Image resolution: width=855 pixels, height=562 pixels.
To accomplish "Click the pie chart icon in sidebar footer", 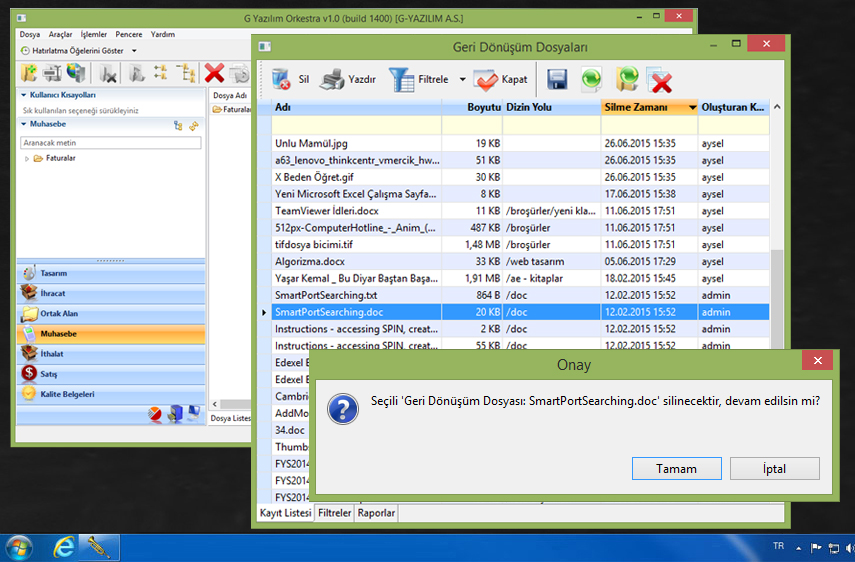I will pyautogui.click(x=156, y=413).
